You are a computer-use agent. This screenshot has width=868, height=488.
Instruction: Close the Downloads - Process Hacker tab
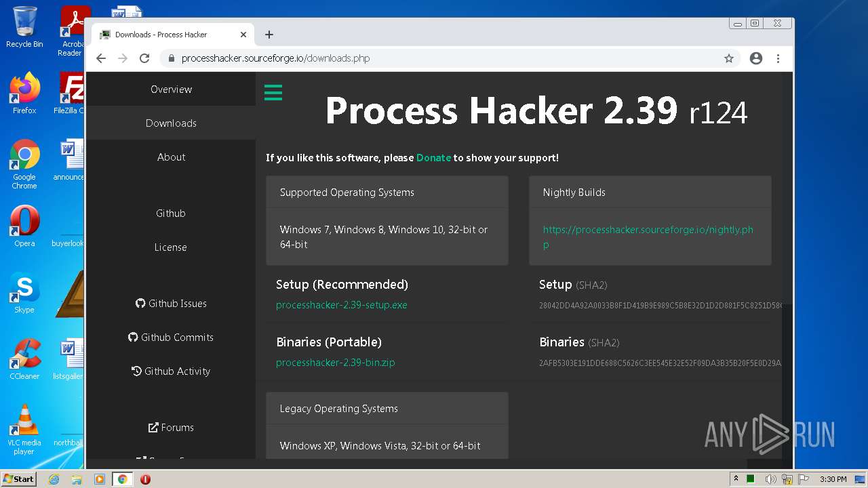coord(243,35)
